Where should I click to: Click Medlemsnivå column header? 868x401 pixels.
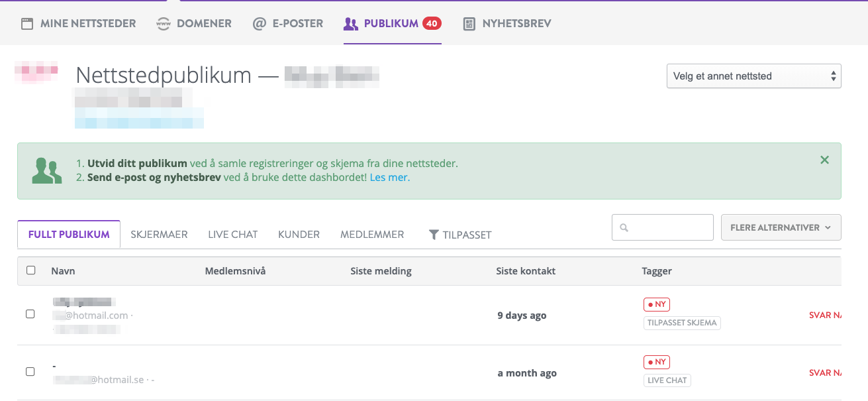pyautogui.click(x=235, y=271)
